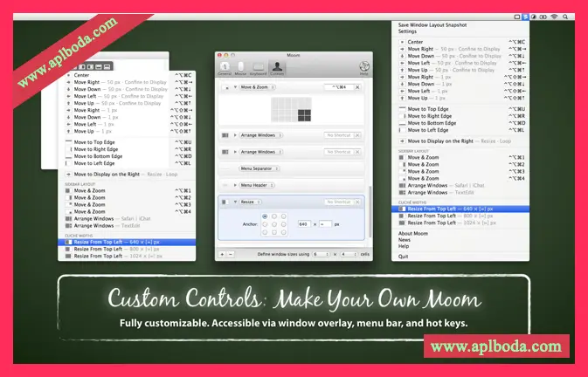The height and width of the screenshot is (377, 588).
Task: Click the 640 width input field
Action: point(304,224)
